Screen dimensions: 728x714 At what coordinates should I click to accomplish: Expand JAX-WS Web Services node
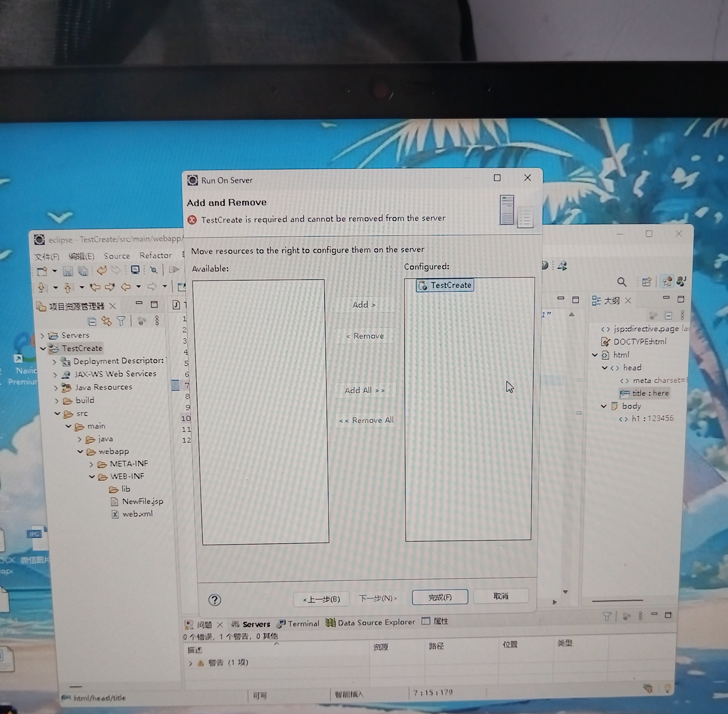click(55, 375)
